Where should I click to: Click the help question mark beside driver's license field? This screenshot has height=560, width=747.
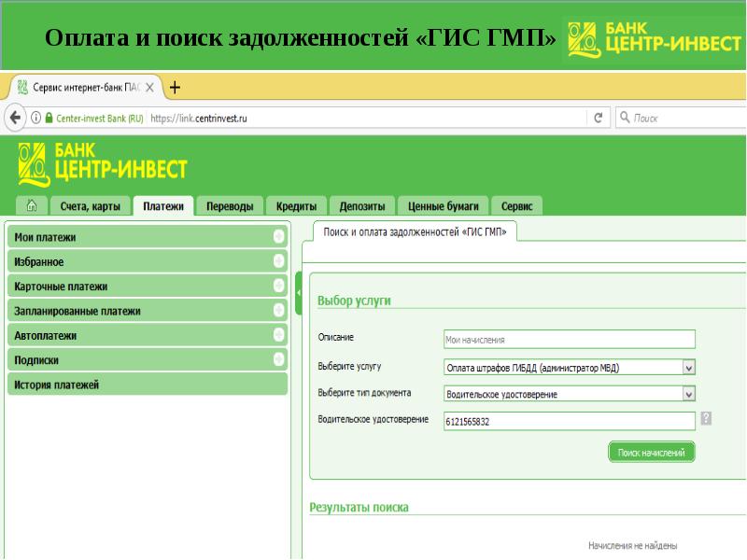707,419
